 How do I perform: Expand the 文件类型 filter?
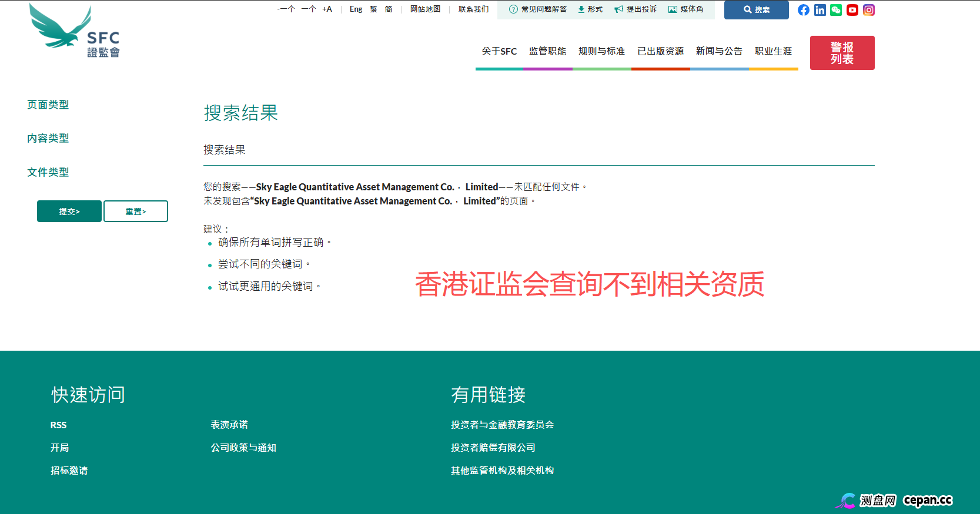pos(48,172)
